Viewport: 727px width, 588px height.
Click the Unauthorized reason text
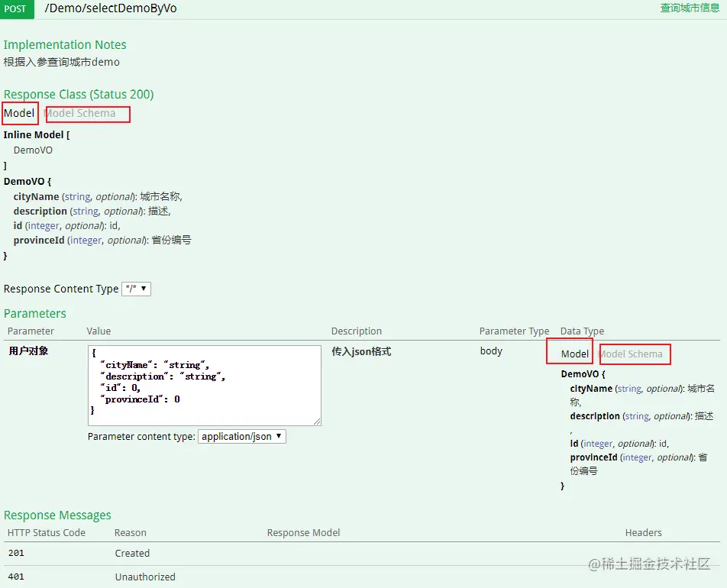point(145,577)
